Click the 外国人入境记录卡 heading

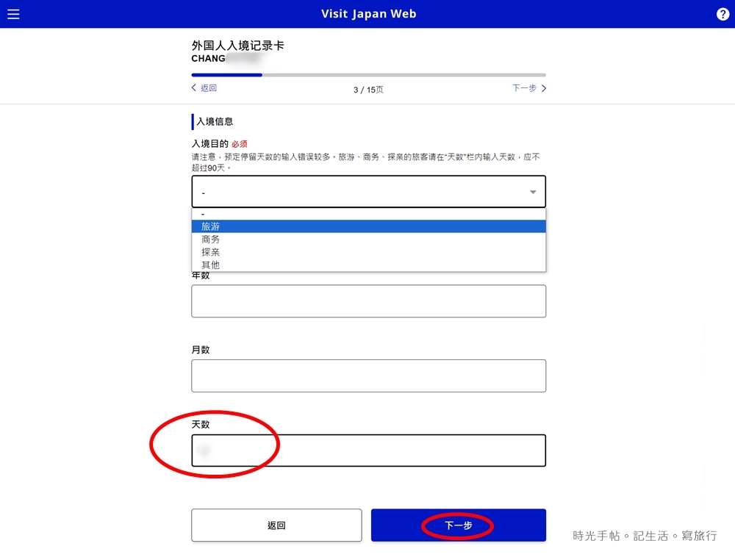pos(237,46)
